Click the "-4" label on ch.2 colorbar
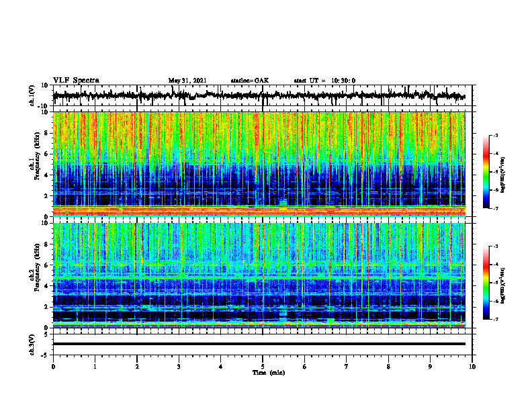This screenshot has width=532, height=411. tap(495, 265)
